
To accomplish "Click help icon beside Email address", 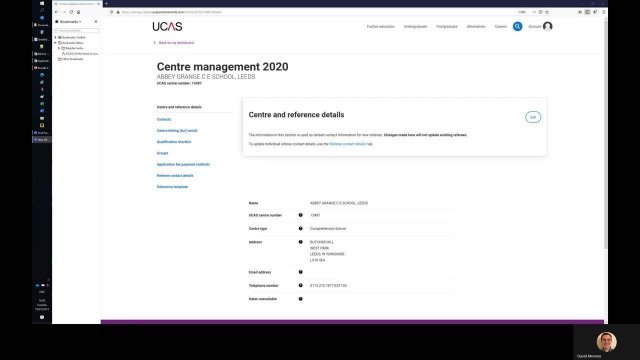I will 300,272.
